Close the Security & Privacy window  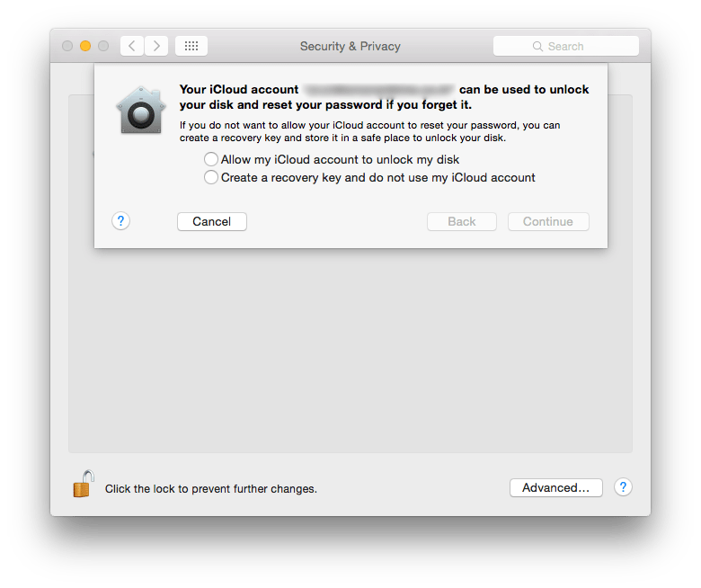tap(67, 46)
